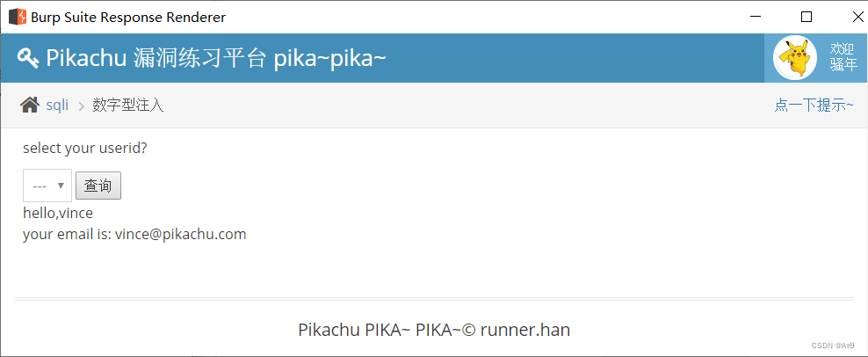868x357 pixels.
Task: Click the home icon in breadcrumb
Action: (30, 106)
